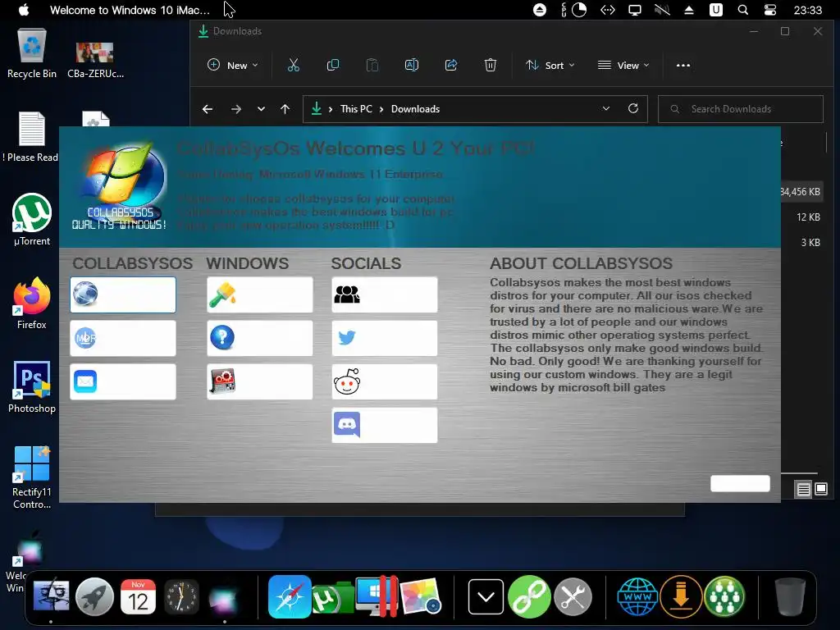The image size is (840, 630).
Task: Click the Delete trash icon in Downloads toolbar
Action: coord(491,66)
